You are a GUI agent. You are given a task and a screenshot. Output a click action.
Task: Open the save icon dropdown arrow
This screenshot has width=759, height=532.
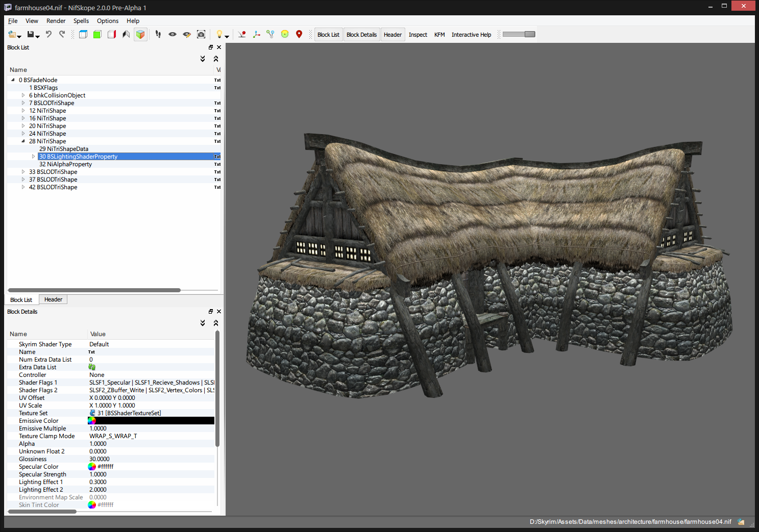38,36
